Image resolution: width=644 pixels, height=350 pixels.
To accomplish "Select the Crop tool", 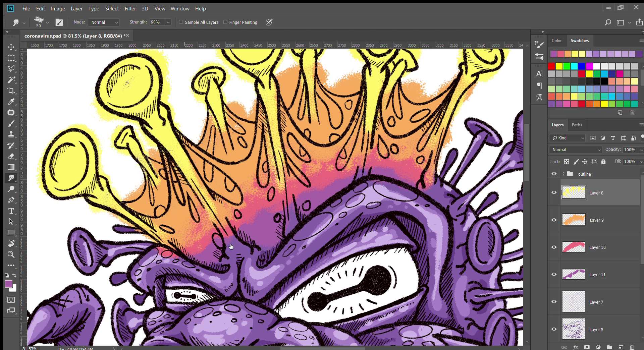I will coord(11,91).
